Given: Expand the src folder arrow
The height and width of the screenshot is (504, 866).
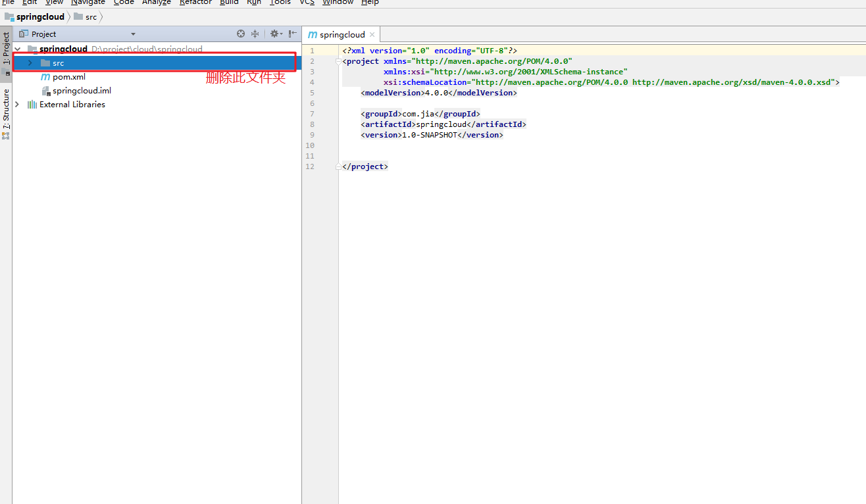Looking at the screenshot, I should (x=30, y=63).
